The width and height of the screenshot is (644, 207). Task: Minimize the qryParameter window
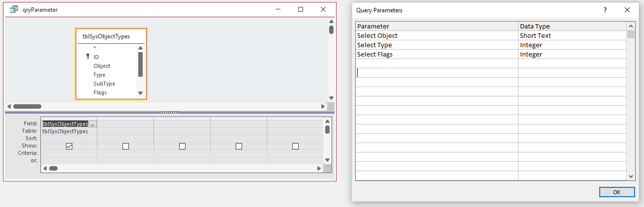pyautogui.click(x=277, y=9)
